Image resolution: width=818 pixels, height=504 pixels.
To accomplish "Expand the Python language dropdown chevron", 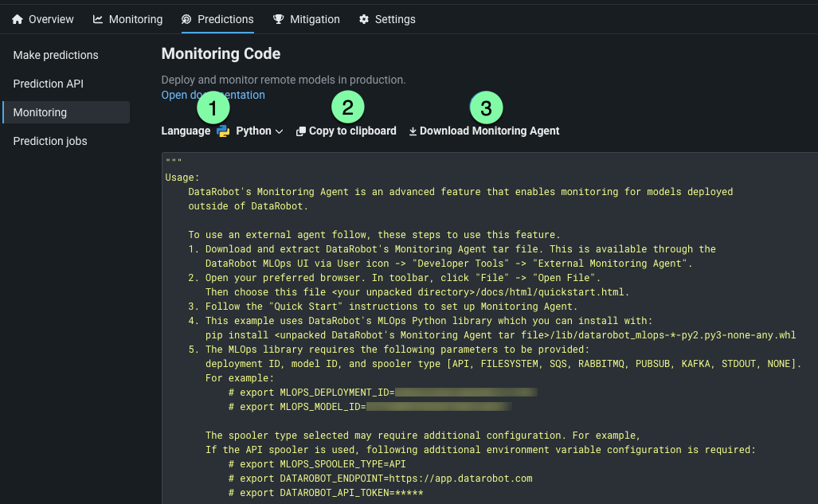I will [279, 131].
